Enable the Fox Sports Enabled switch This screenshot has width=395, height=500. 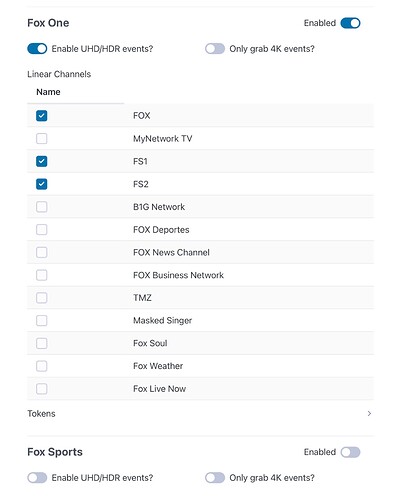[350, 452]
